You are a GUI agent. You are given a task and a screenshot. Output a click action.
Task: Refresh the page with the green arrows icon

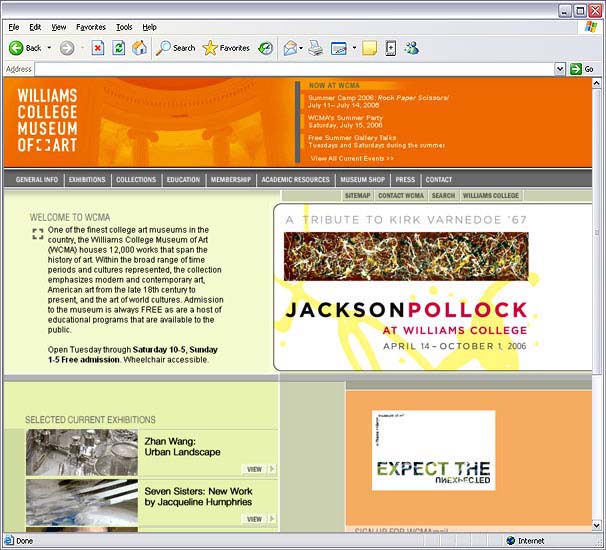[119, 48]
